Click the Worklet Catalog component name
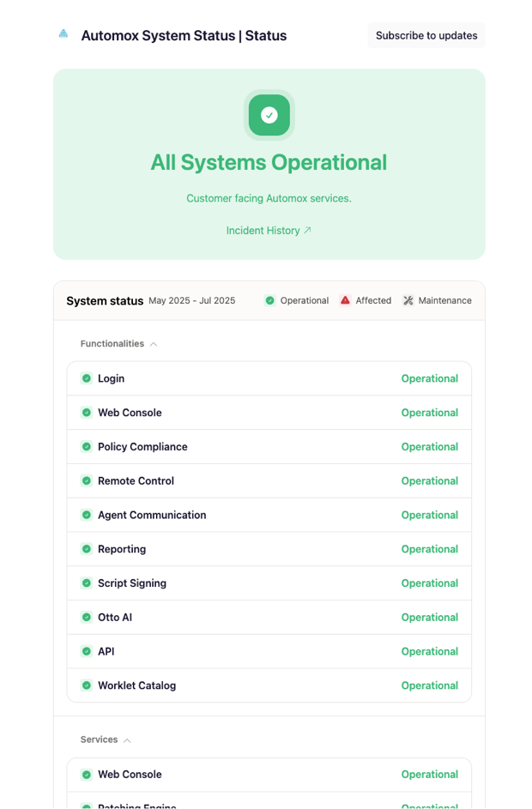Viewport: 532px width, 809px height. pyautogui.click(x=136, y=685)
